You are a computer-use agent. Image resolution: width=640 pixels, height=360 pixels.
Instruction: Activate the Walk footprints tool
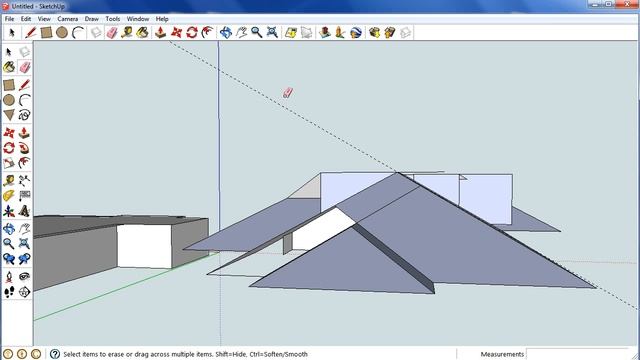[x=9, y=292]
